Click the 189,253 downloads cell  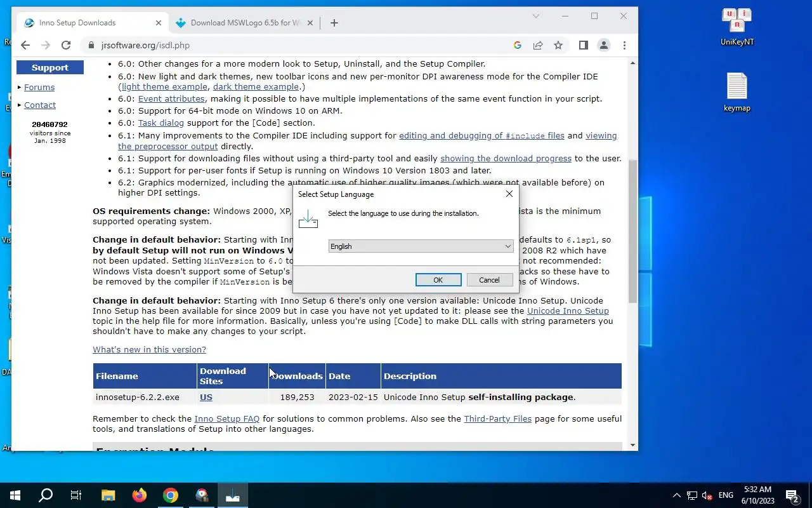click(297, 398)
